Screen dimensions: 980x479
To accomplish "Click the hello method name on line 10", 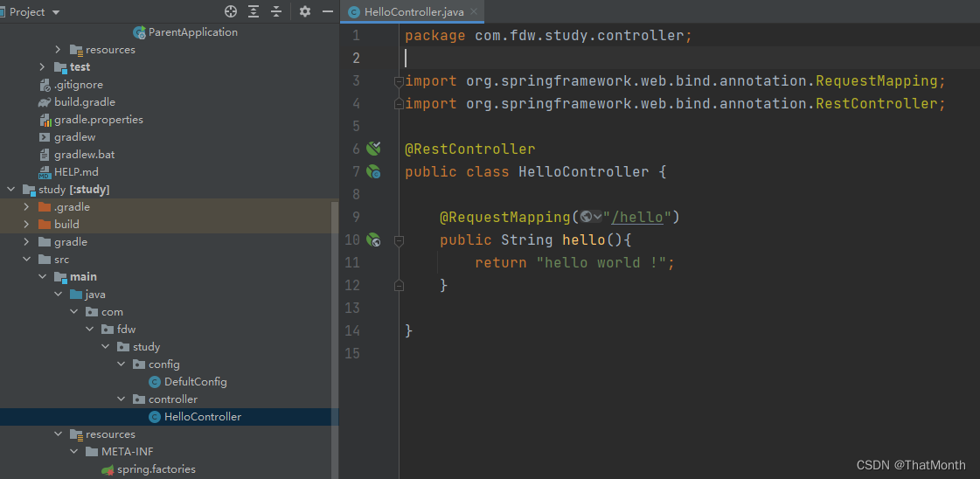I will click(584, 239).
